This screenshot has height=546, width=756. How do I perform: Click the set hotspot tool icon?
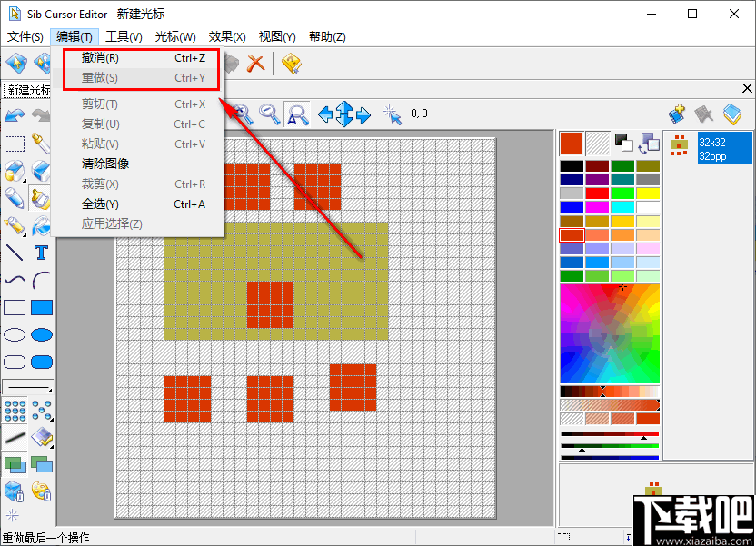click(x=392, y=114)
